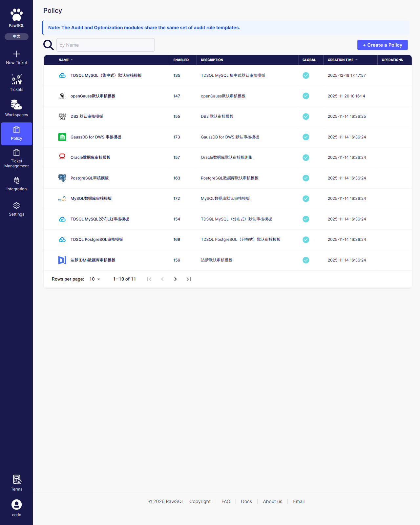The height and width of the screenshot is (525, 420).
Task: Click the Operations column header
Action: tap(392, 60)
